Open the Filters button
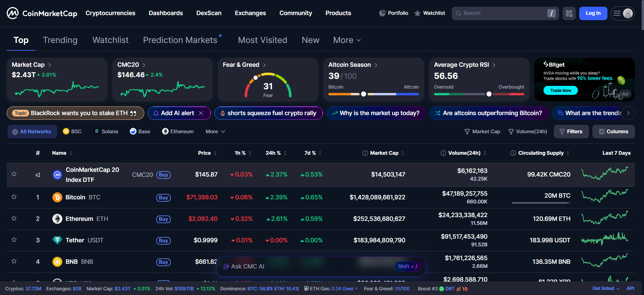 click(571, 132)
